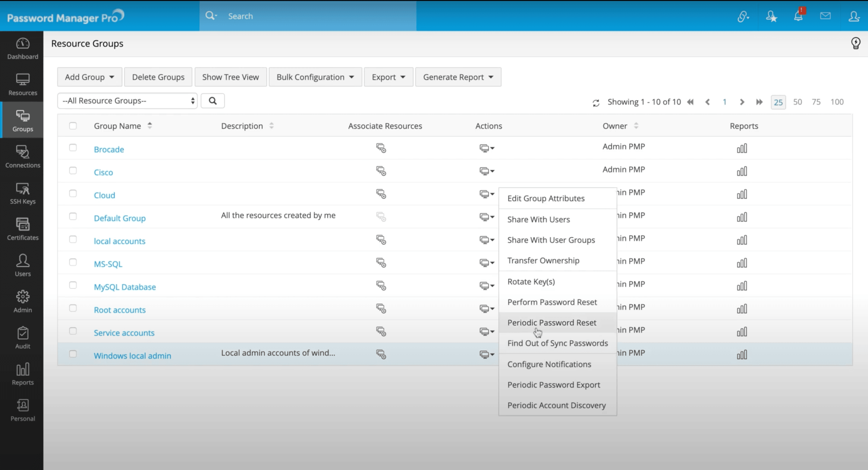Open Reports in the sidebar
868x470 pixels.
[23, 374]
